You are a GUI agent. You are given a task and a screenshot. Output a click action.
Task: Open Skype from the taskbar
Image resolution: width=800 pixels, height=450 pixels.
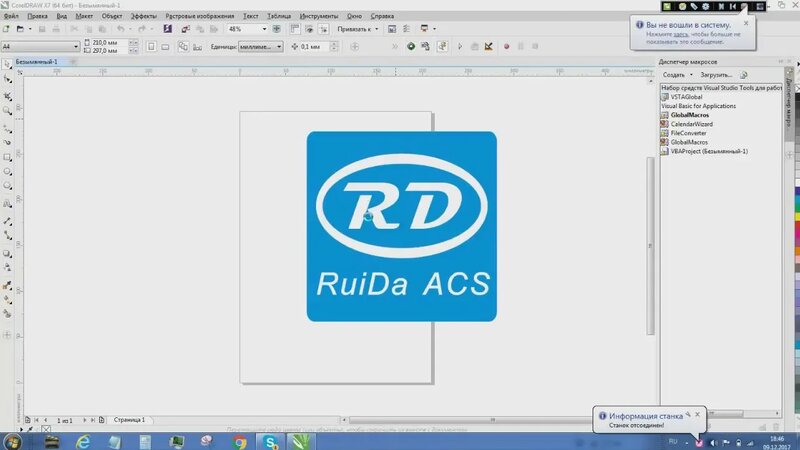click(x=270, y=442)
